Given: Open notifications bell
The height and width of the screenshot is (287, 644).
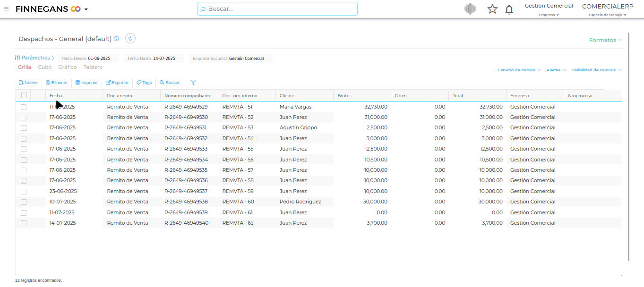Looking at the screenshot, I should pos(509,9).
